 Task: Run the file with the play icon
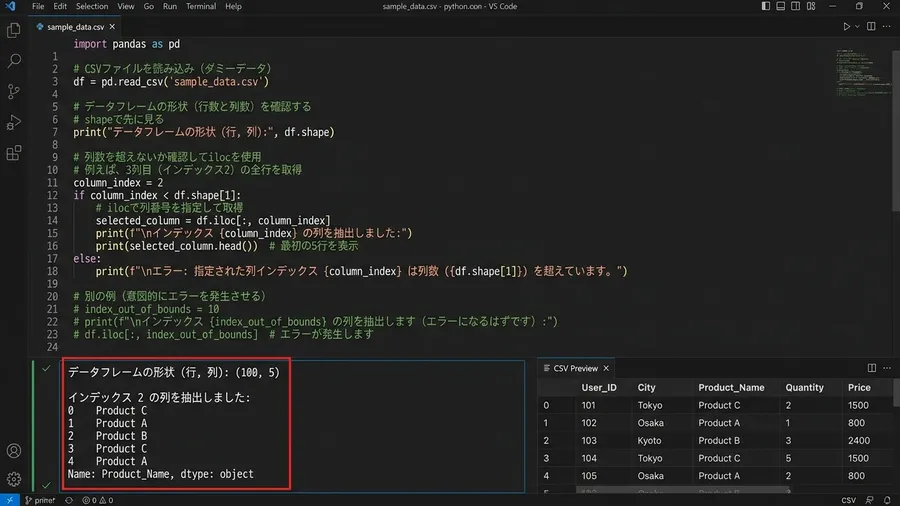(846, 26)
